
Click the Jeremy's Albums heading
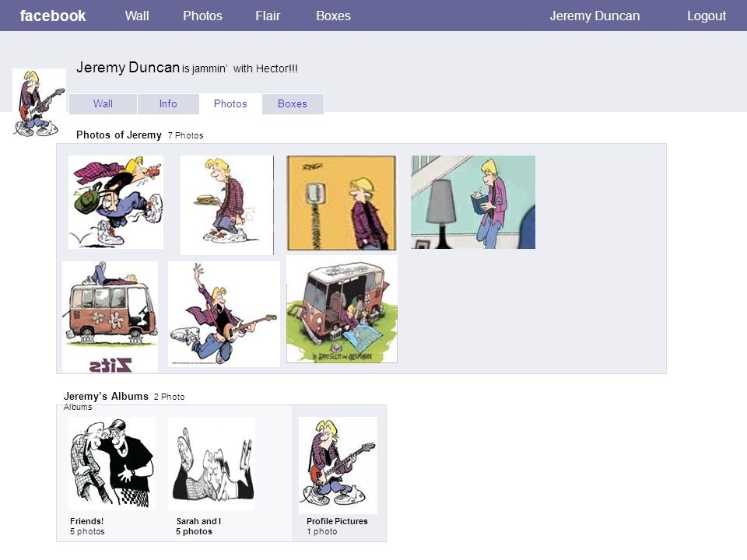[107, 396]
